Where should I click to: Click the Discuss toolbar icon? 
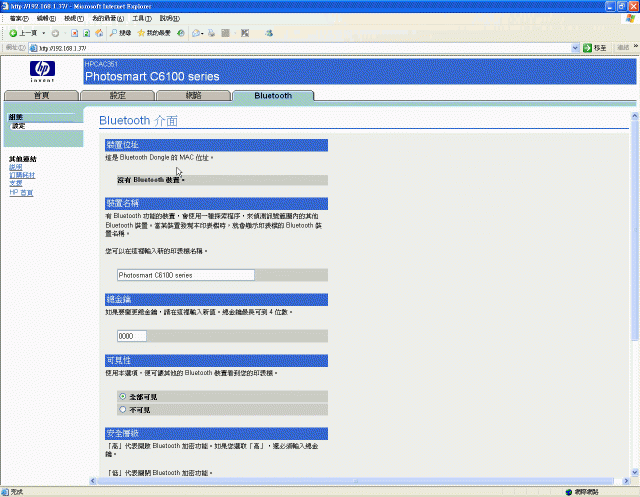pos(245,33)
